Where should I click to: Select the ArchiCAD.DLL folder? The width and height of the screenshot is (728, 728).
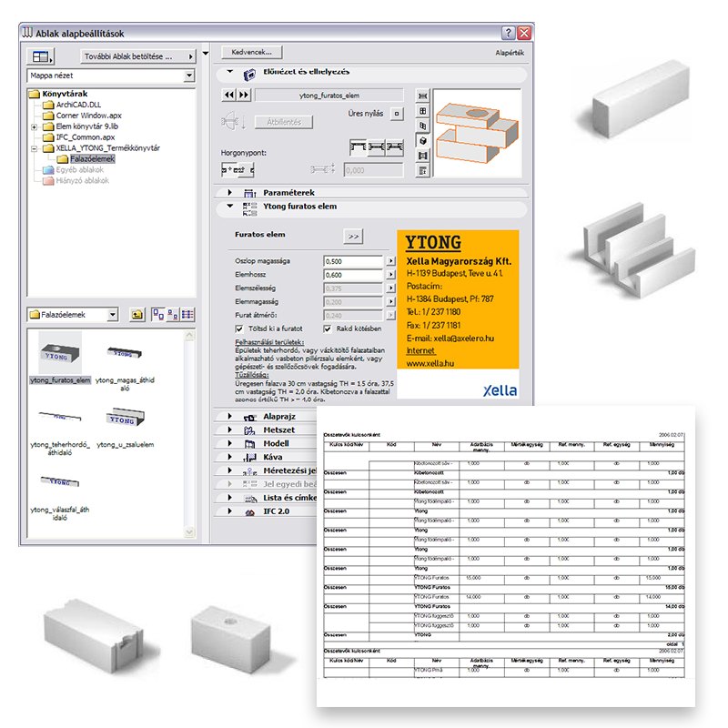78,105
